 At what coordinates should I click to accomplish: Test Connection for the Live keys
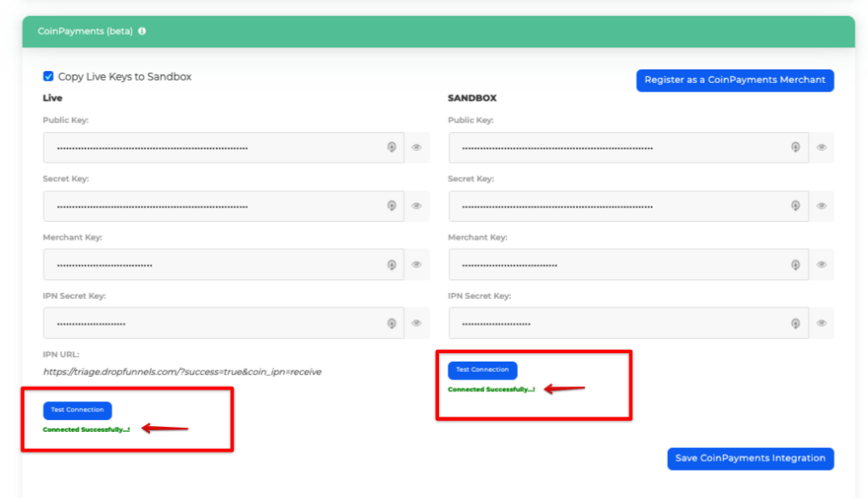point(77,410)
